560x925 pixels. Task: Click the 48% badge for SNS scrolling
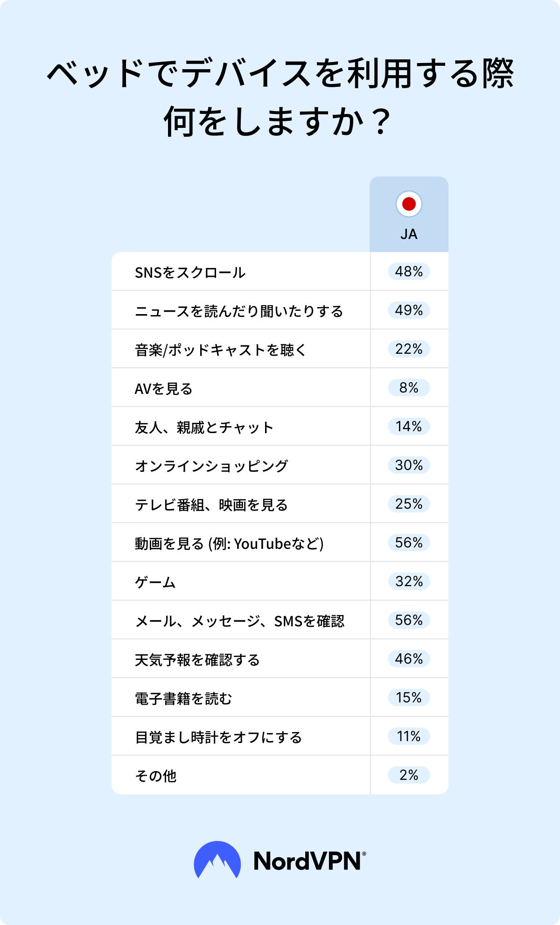[x=409, y=272]
